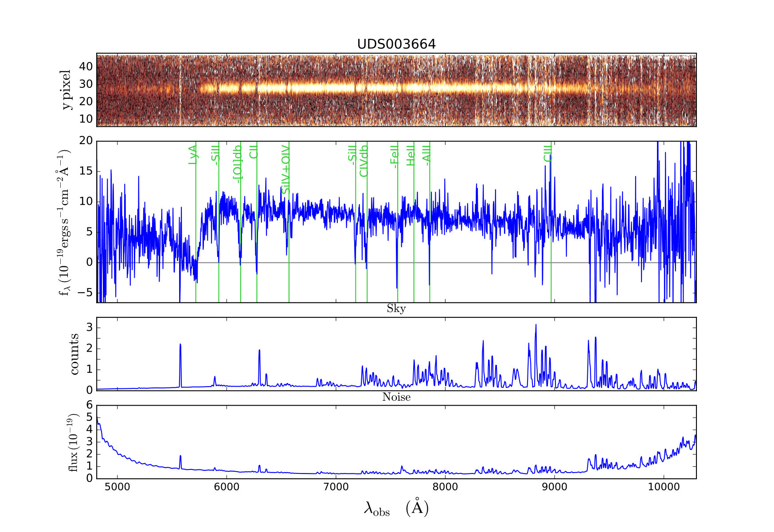774x532 pixels.
Task: Click the flux (10⁻¹⁹) Noise axis label
Action: click(74, 442)
